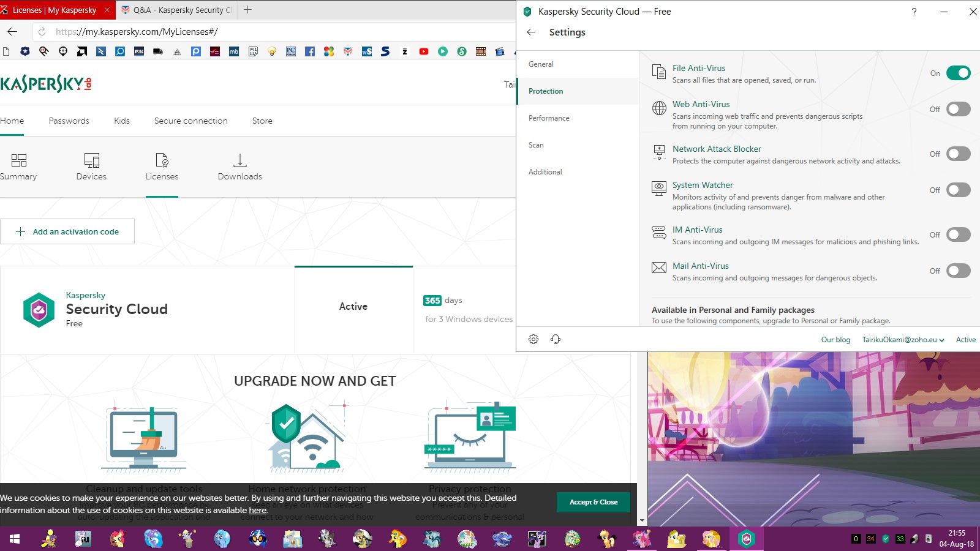Turn off File Anti-Virus toggle

click(959, 73)
